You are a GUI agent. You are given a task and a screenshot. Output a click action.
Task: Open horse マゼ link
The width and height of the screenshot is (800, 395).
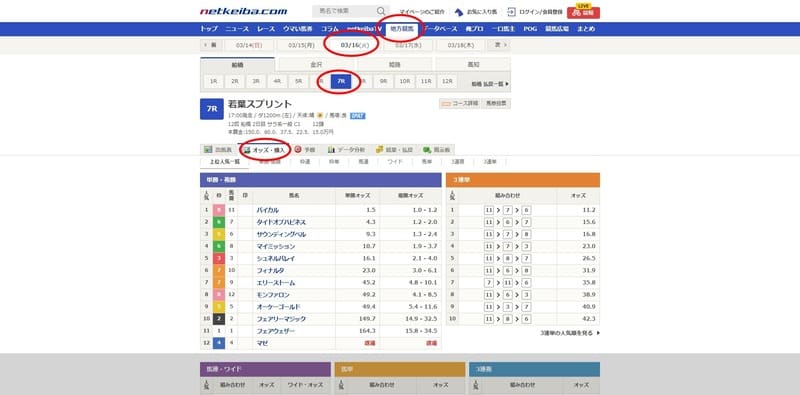262,343
